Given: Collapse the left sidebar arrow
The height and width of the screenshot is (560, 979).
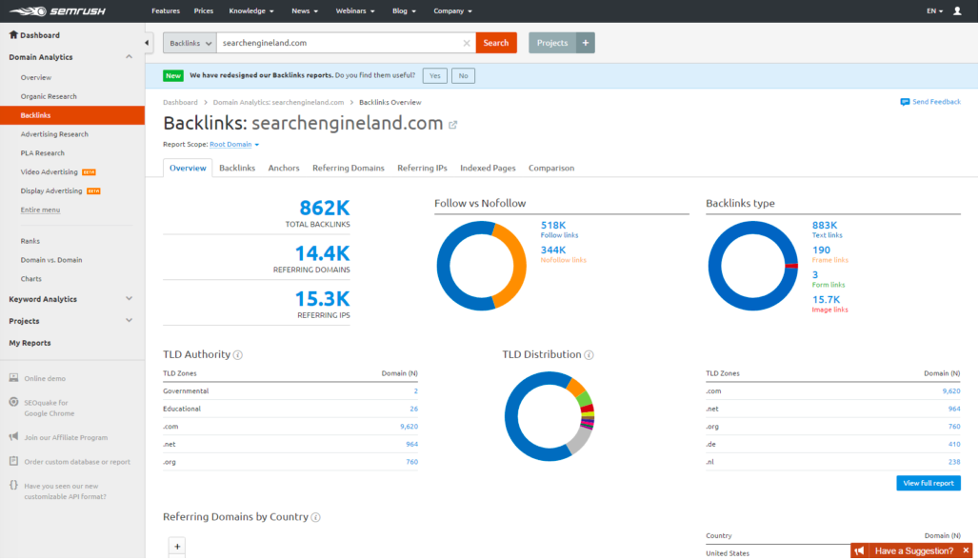Looking at the screenshot, I should click(x=147, y=43).
